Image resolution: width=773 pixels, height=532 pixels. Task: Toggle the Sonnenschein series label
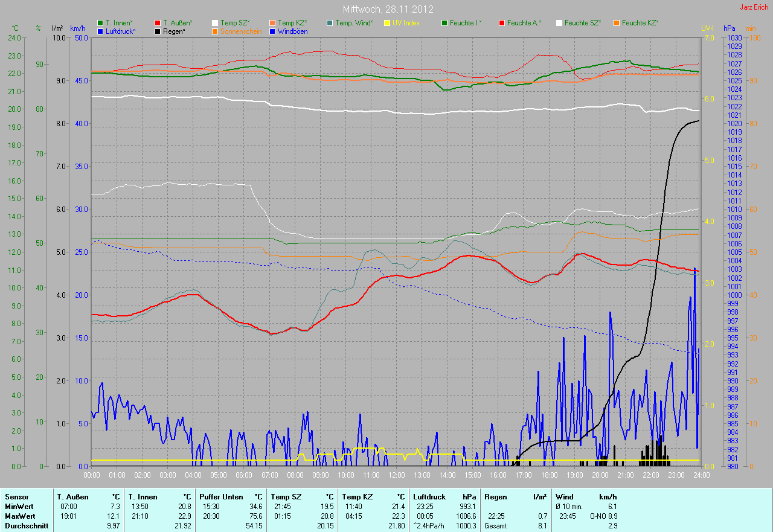(x=241, y=31)
